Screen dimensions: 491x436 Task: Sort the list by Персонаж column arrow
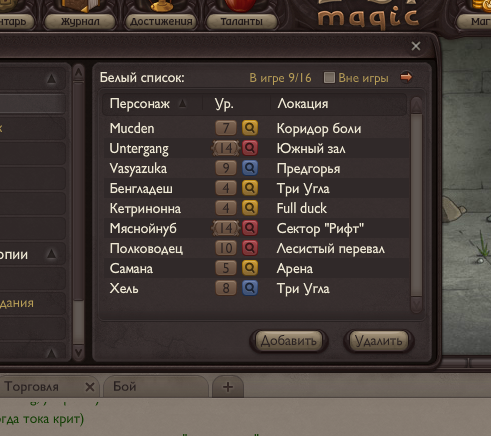pos(182,104)
